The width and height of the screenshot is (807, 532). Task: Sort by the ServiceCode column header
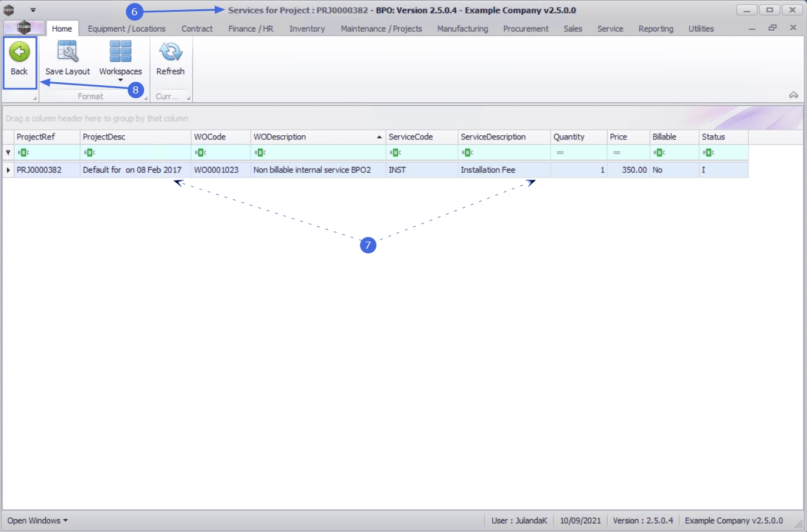[x=422, y=137]
